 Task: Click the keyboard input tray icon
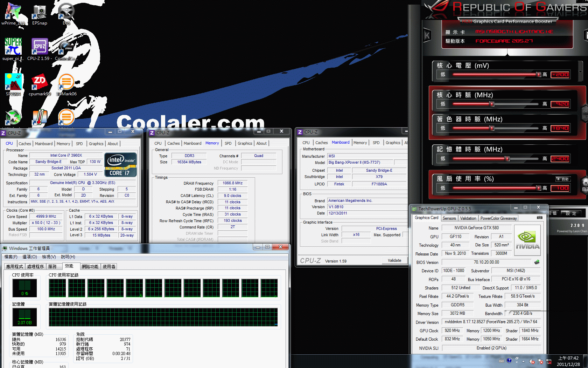[502, 361]
